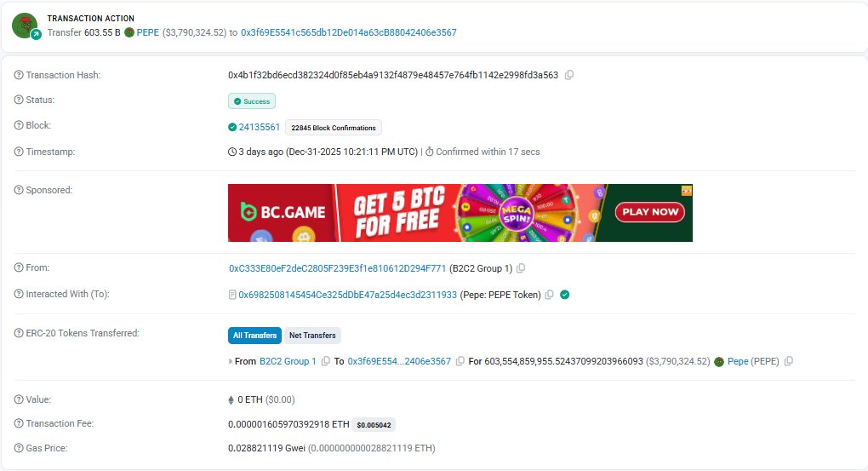Expand the token transfer row arrow
Image resolution: width=868 pixels, height=471 pixels.
(231, 361)
